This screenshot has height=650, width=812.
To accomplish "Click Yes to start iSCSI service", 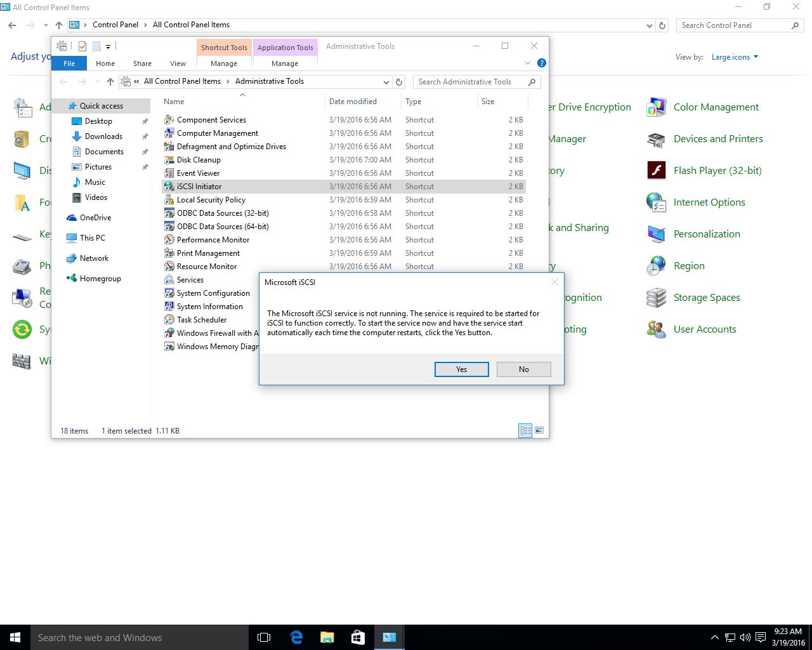I will (462, 369).
